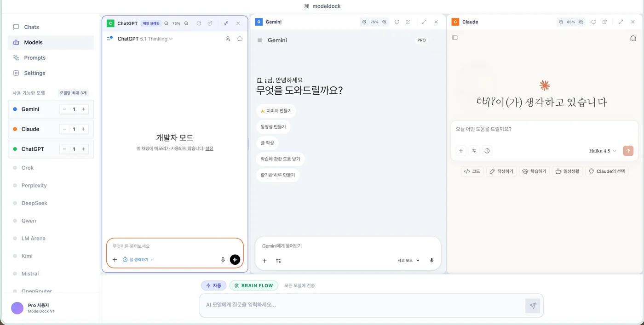Start ChatGPT voice mode
Image resolution: width=644 pixels, height=325 pixels.
coord(235,260)
